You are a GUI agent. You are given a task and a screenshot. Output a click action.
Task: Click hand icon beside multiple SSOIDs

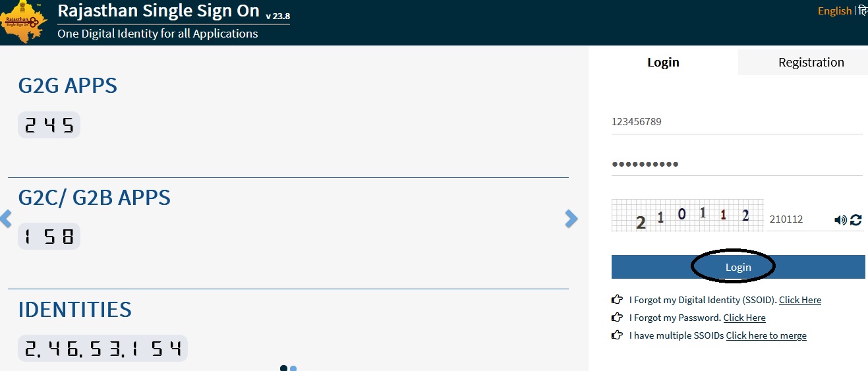[x=617, y=335]
